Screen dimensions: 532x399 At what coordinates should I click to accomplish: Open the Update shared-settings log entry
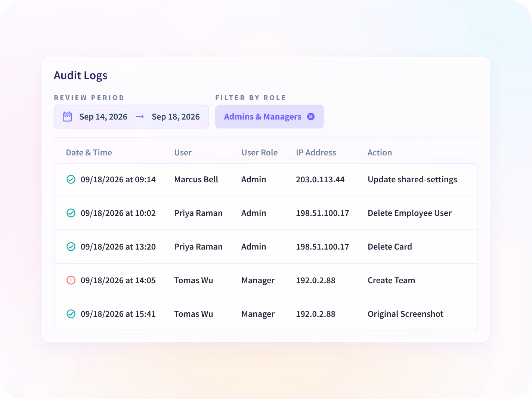pos(266,180)
